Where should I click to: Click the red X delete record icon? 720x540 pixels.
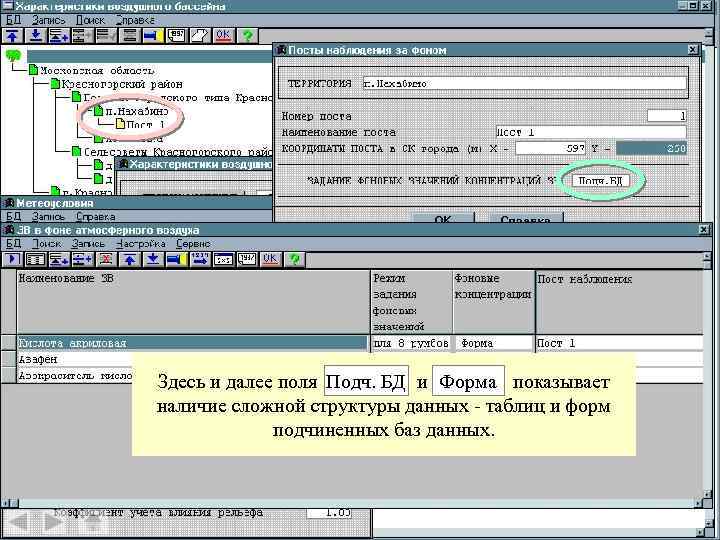coord(106,259)
